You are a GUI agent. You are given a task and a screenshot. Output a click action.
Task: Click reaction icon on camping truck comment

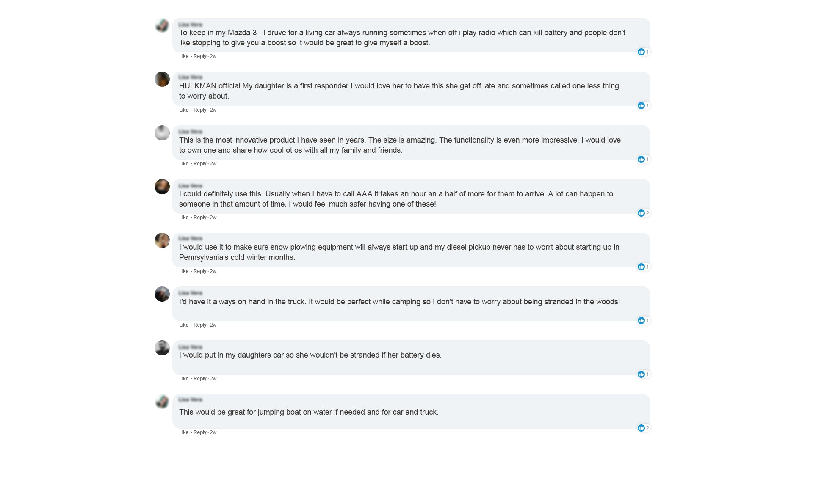point(641,321)
